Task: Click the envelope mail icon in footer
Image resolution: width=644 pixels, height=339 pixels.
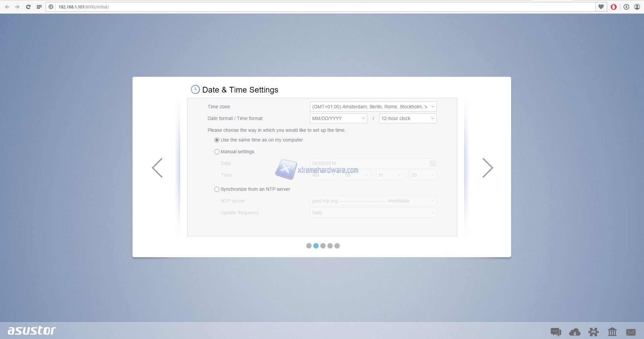Action: (x=631, y=332)
